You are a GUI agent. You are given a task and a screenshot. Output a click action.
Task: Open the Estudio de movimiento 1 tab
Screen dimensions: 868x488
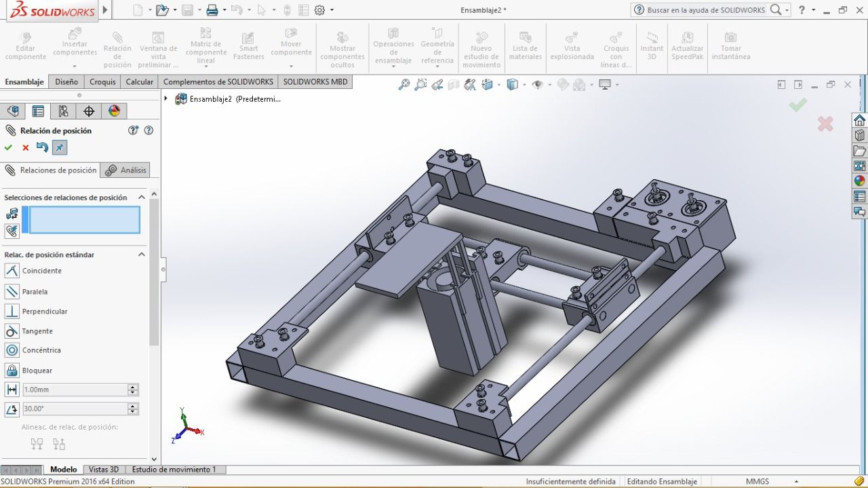[x=176, y=469]
